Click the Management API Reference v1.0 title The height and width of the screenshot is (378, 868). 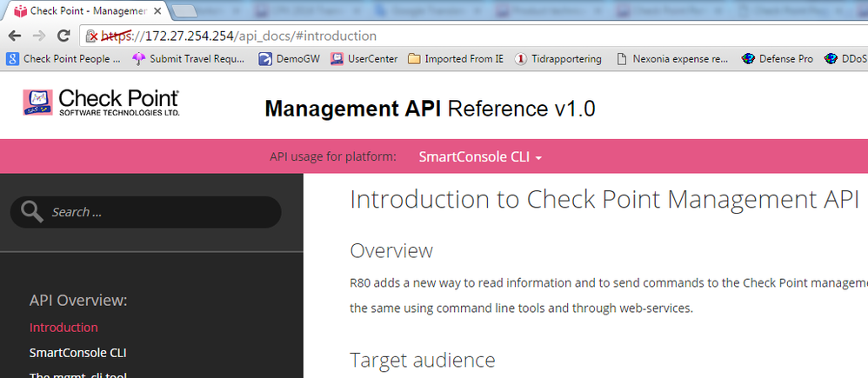click(430, 109)
